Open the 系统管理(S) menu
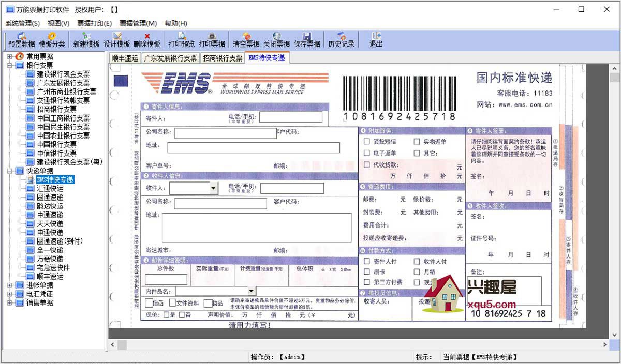 (x=23, y=23)
